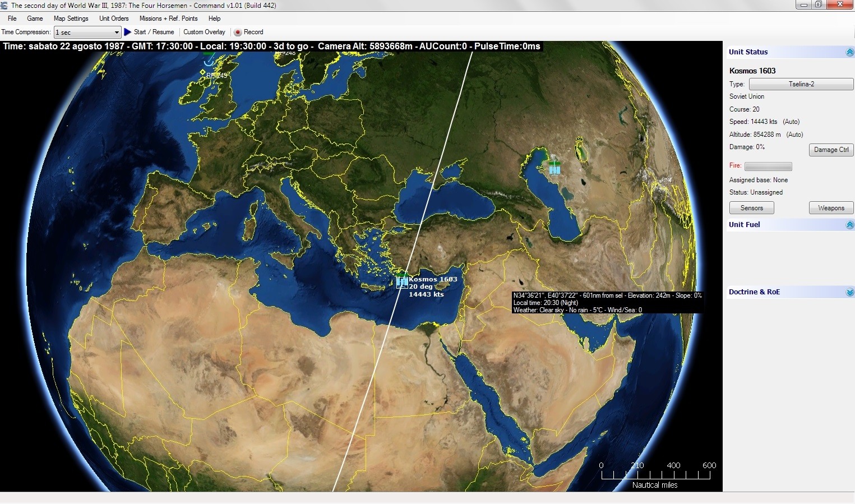The height and width of the screenshot is (504, 855).
Task: Select the Kosmos 1603 satellite icon on map
Action: [x=401, y=282]
